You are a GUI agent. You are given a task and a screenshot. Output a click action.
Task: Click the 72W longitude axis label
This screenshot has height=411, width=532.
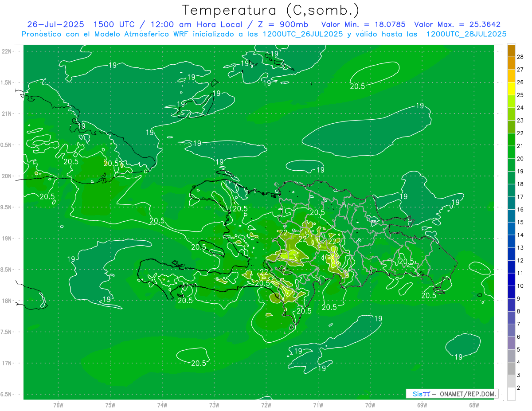[266, 405]
